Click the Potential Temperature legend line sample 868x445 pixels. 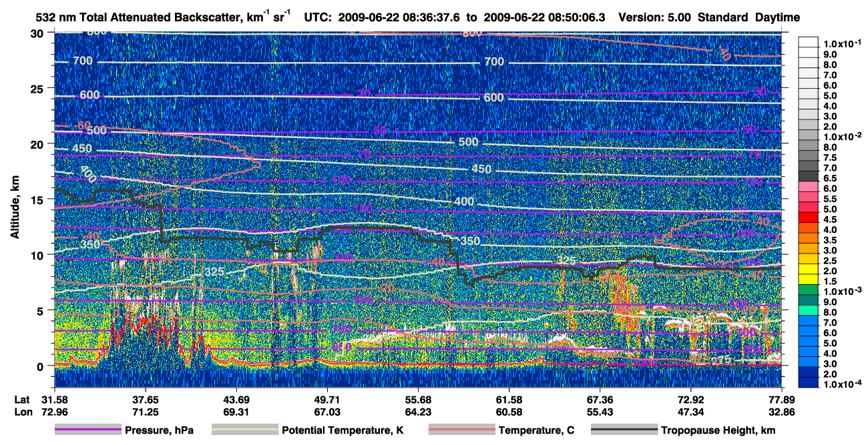tap(244, 430)
